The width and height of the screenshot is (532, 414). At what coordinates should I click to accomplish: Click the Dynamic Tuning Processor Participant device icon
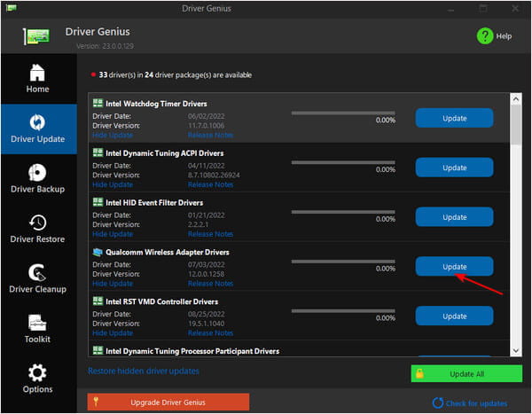98,350
